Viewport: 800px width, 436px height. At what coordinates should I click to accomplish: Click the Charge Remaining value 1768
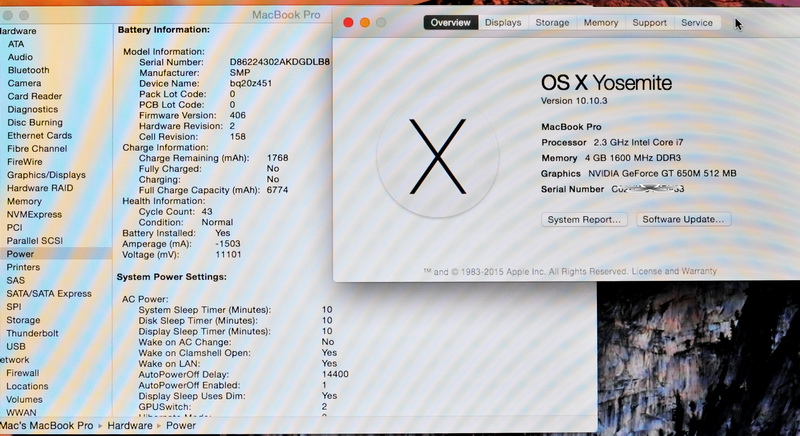277,158
